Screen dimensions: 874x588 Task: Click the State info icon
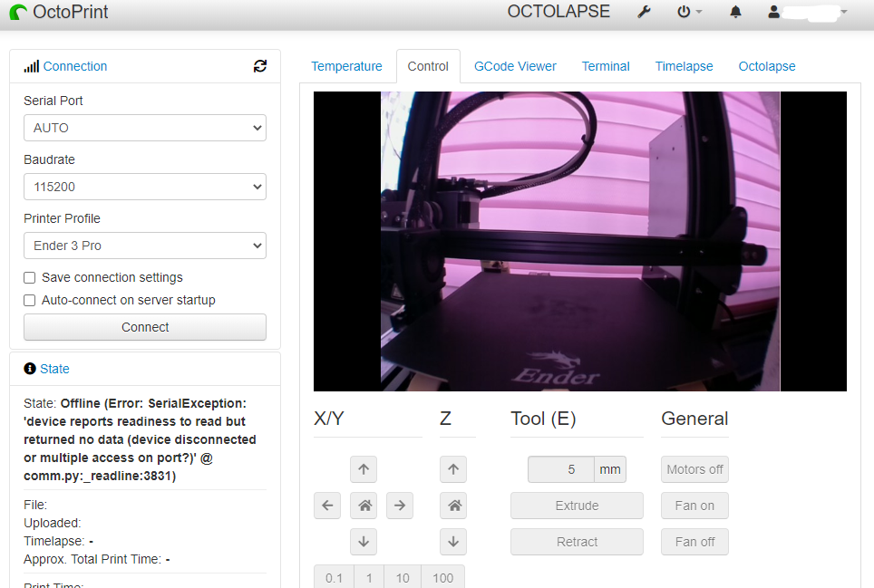30,369
